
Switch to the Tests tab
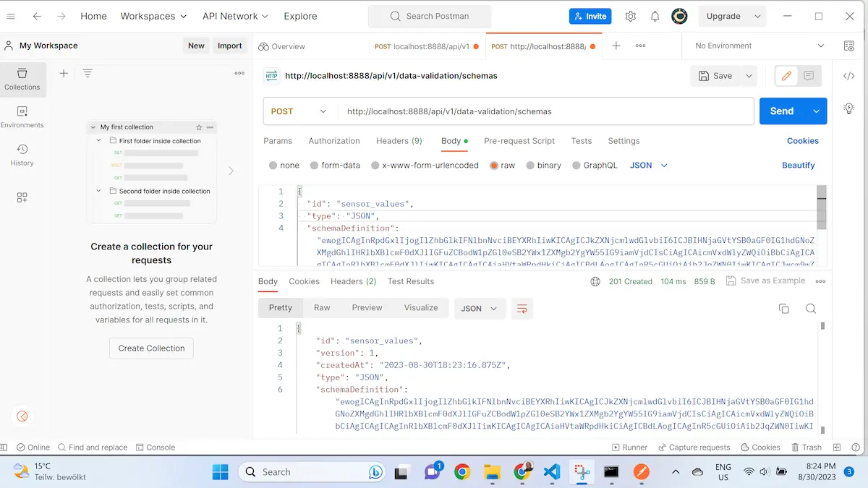coord(582,141)
